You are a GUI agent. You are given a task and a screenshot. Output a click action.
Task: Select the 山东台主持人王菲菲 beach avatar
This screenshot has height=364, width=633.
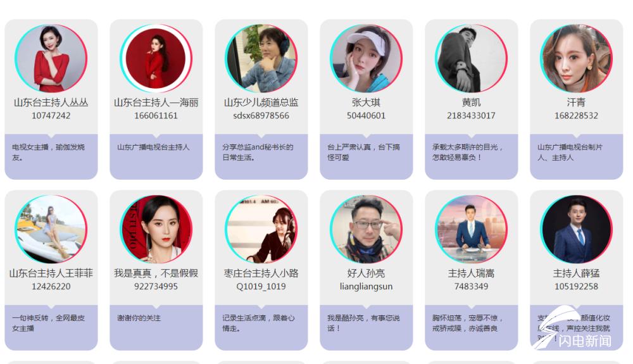coord(51,229)
